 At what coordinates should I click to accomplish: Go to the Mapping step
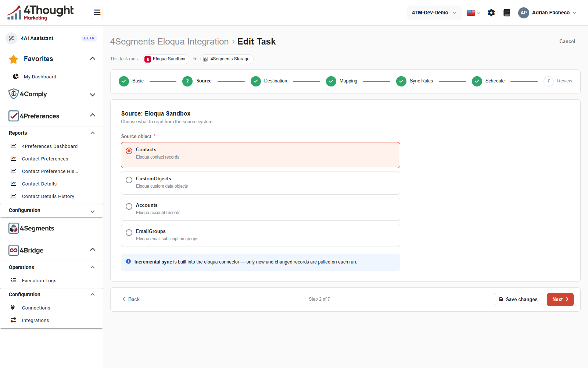point(342,81)
